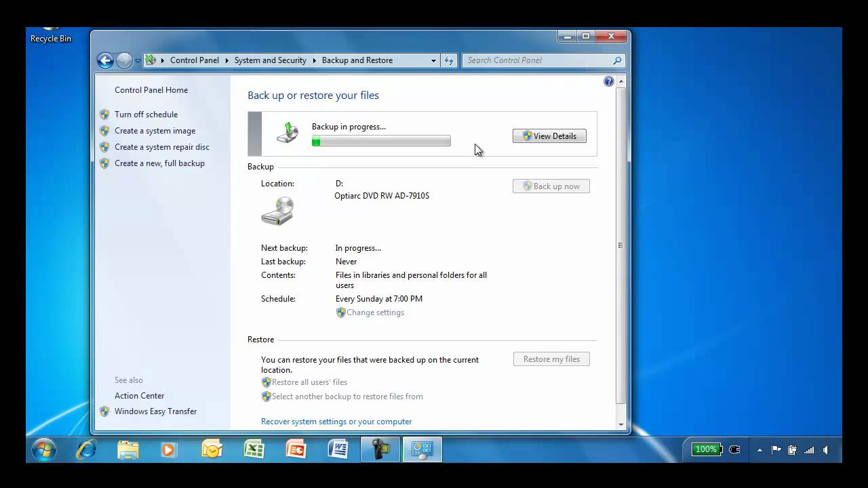Open the Help question mark icon

tap(608, 81)
